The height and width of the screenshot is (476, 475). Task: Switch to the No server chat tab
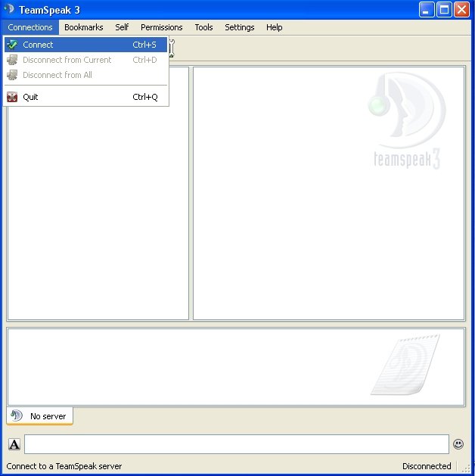40,416
